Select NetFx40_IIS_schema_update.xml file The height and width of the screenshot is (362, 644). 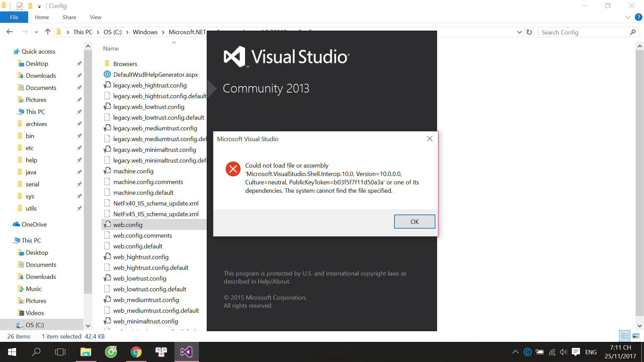pos(156,203)
